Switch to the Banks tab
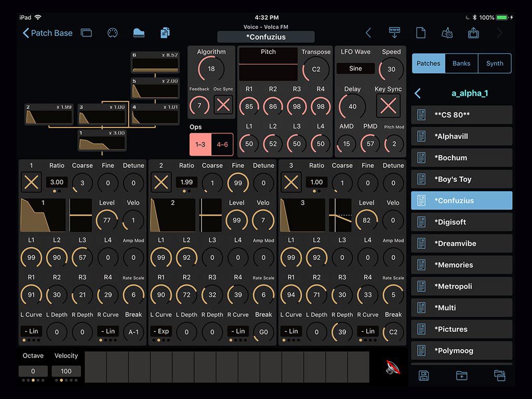This screenshot has height=399, width=532. click(x=461, y=63)
